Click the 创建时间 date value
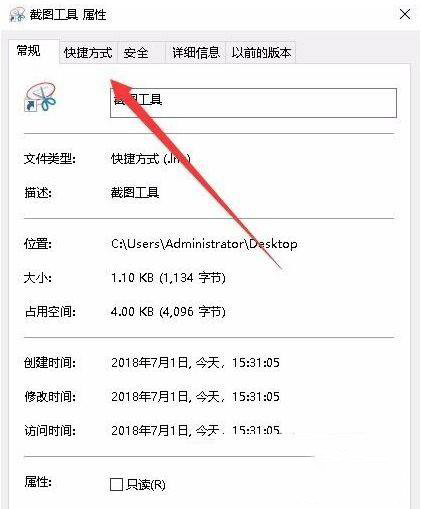Screen dimensions: 421x509 (x=195, y=363)
